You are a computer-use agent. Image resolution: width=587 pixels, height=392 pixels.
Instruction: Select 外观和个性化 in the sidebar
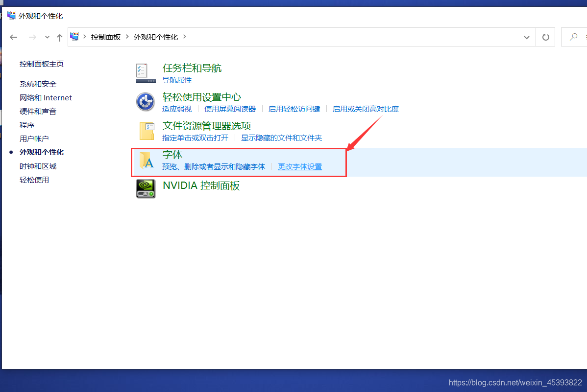(42, 152)
